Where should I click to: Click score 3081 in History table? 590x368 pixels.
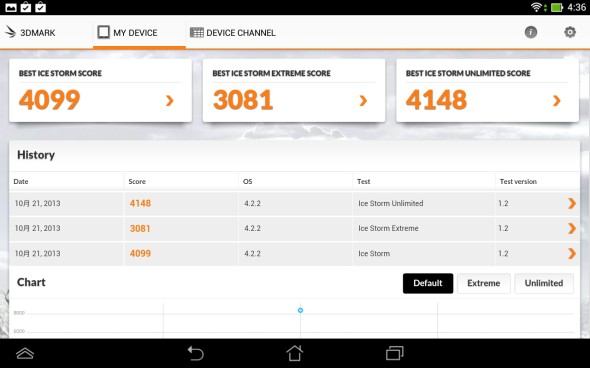(x=140, y=228)
